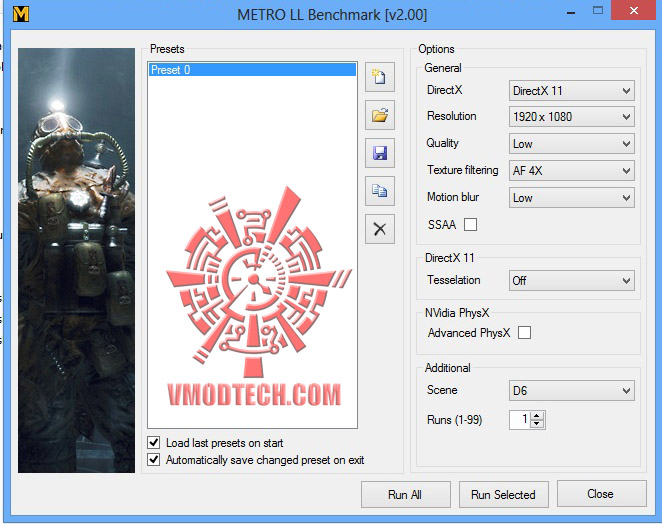Close the window with the red X
This screenshot has width=662, height=524.
633,10
